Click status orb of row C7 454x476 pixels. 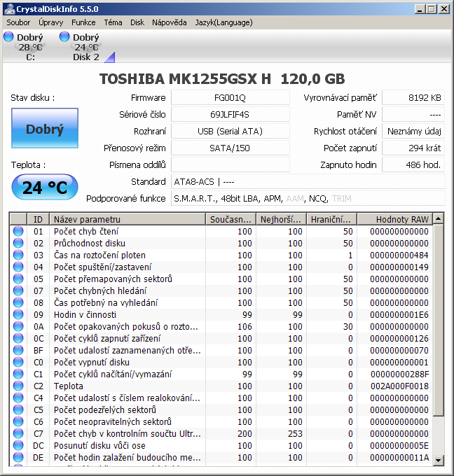(18, 433)
